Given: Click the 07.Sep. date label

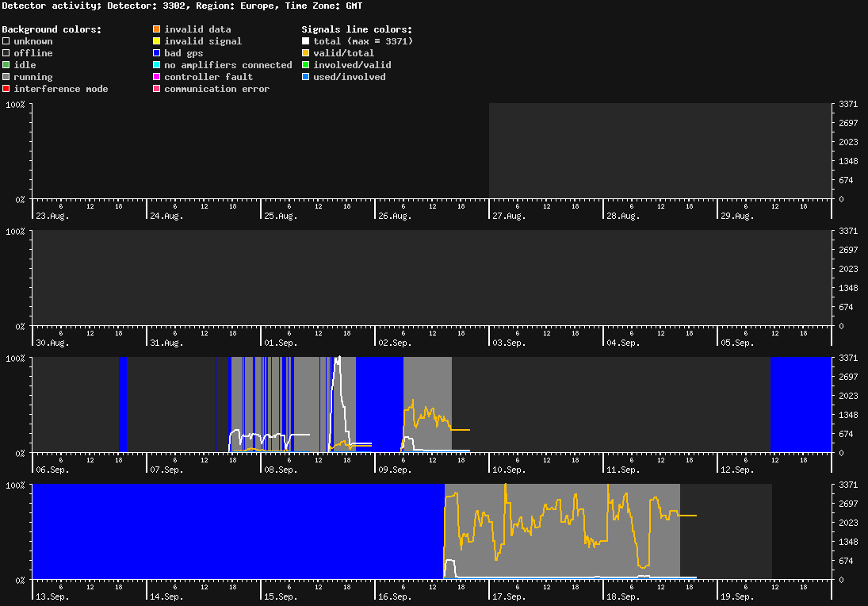Looking at the screenshot, I should click(166, 470).
